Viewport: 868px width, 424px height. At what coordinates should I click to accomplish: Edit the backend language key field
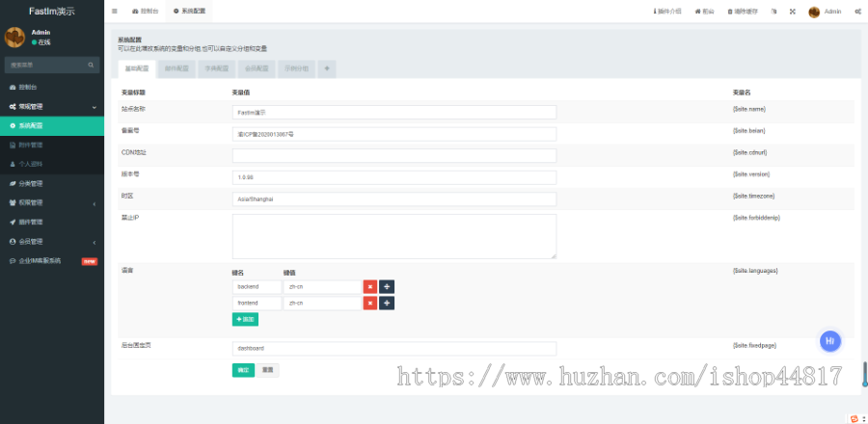point(257,287)
